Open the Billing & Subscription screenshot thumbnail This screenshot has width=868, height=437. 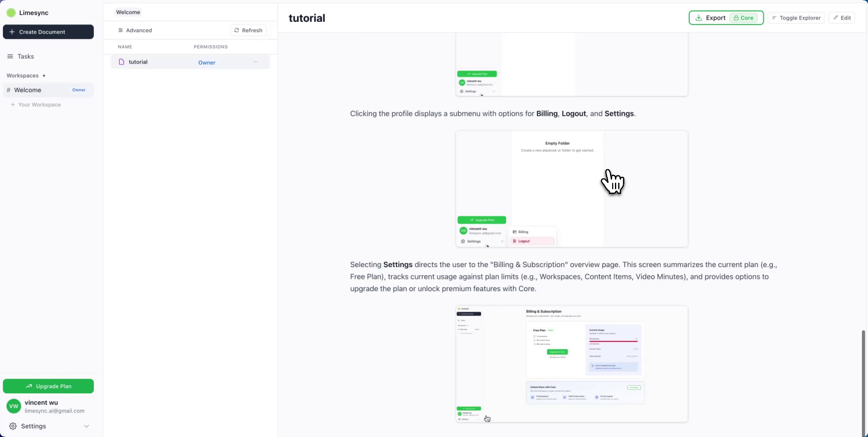[x=572, y=364]
